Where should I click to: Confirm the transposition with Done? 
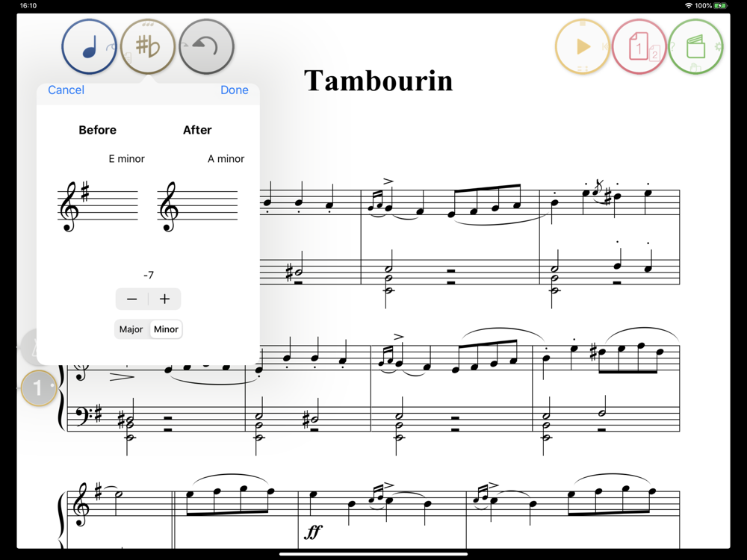pyautogui.click(x=235, y=90)
